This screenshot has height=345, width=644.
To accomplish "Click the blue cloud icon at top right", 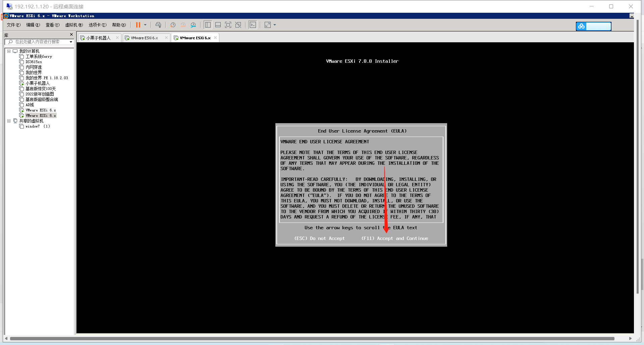I will pyautogui.click(x=581, y=26).
